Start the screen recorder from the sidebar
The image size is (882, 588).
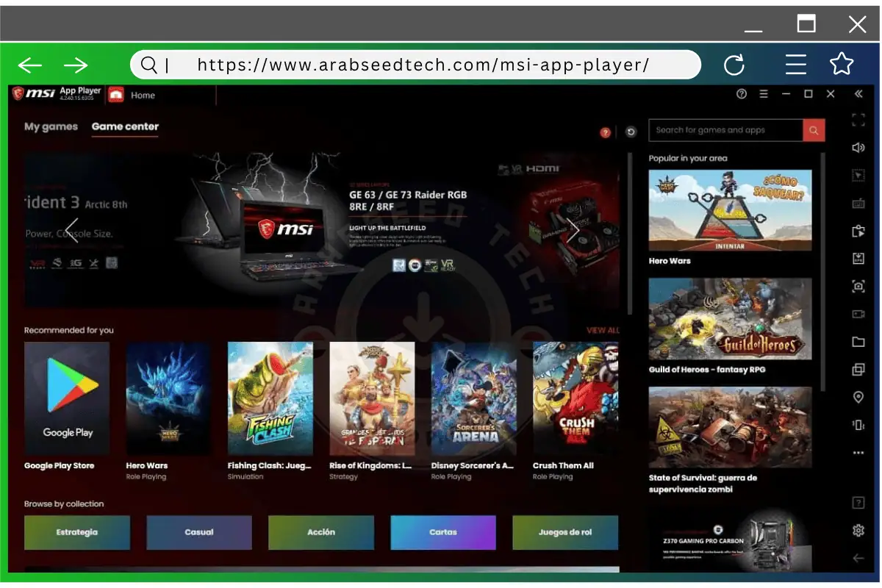coord(858,314)
